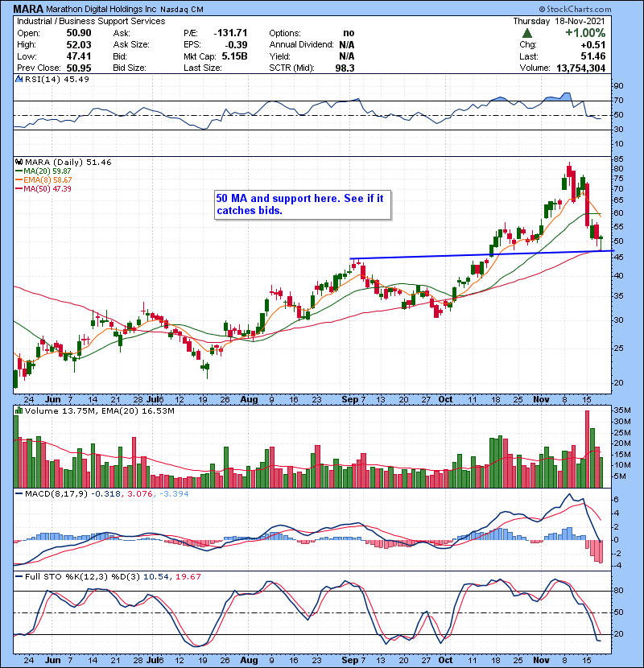Click the Marathon Digital Holdings Inc name
This screenshot has width=644, height=668.
point(101,10)
